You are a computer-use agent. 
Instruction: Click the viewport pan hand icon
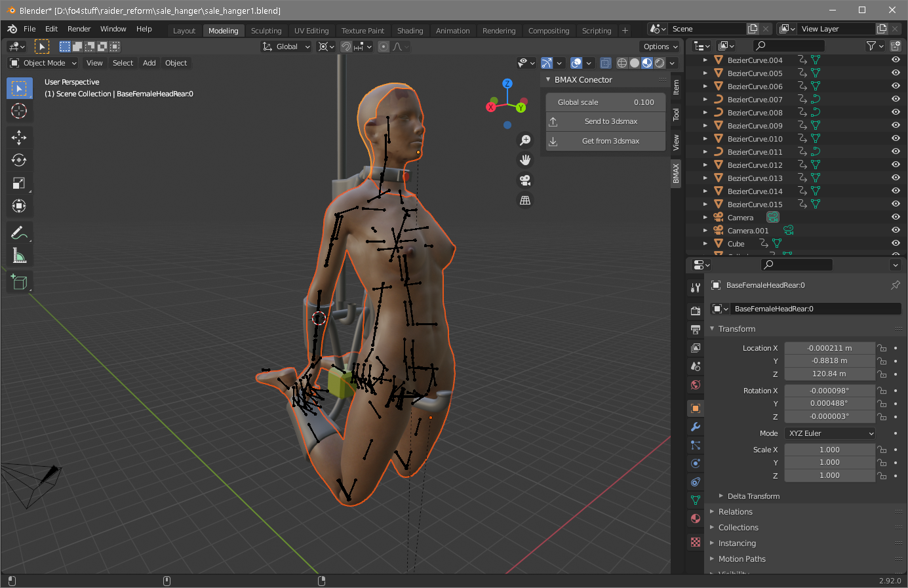pos(525,160)
